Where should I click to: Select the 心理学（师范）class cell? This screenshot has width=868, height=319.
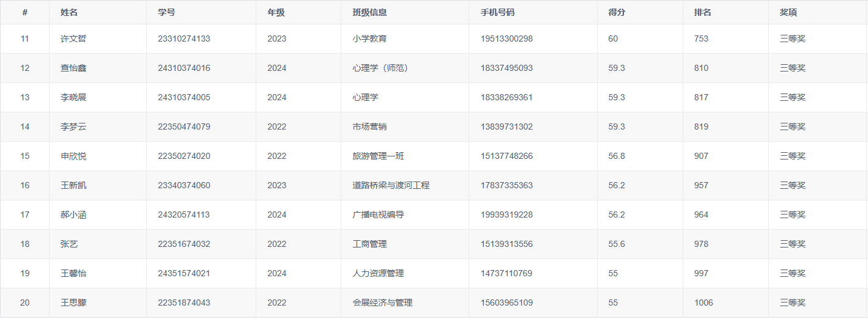380,68
